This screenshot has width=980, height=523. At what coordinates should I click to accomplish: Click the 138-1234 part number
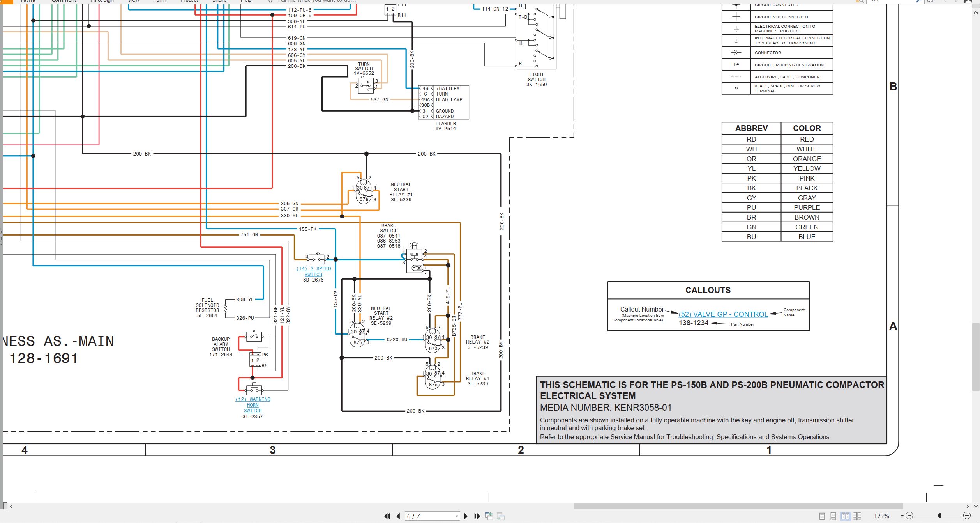coord(694,323)
